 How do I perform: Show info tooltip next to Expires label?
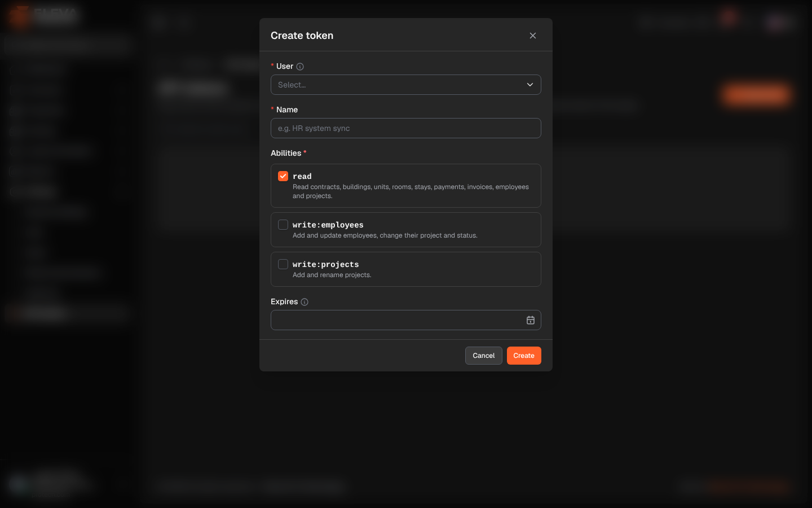pos(304,302)
